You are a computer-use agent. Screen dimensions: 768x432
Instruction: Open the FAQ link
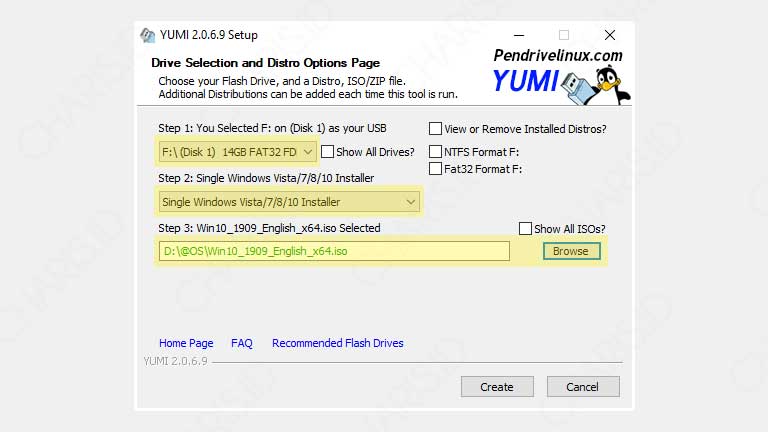pos(242,343)
